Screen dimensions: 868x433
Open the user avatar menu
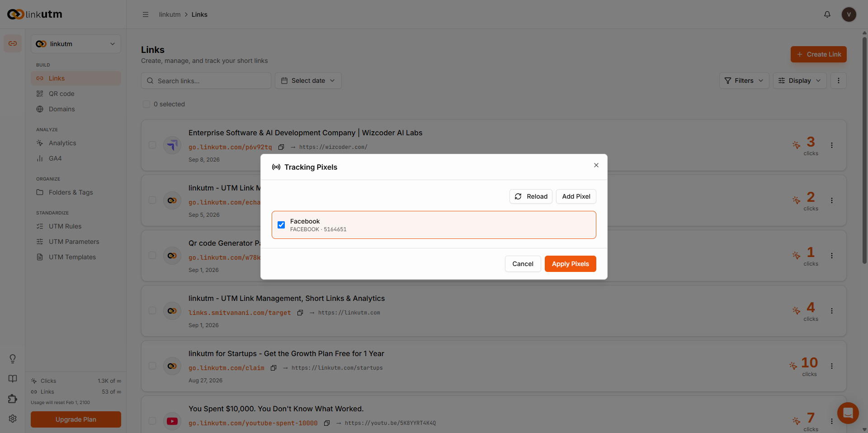click(849, 14)
